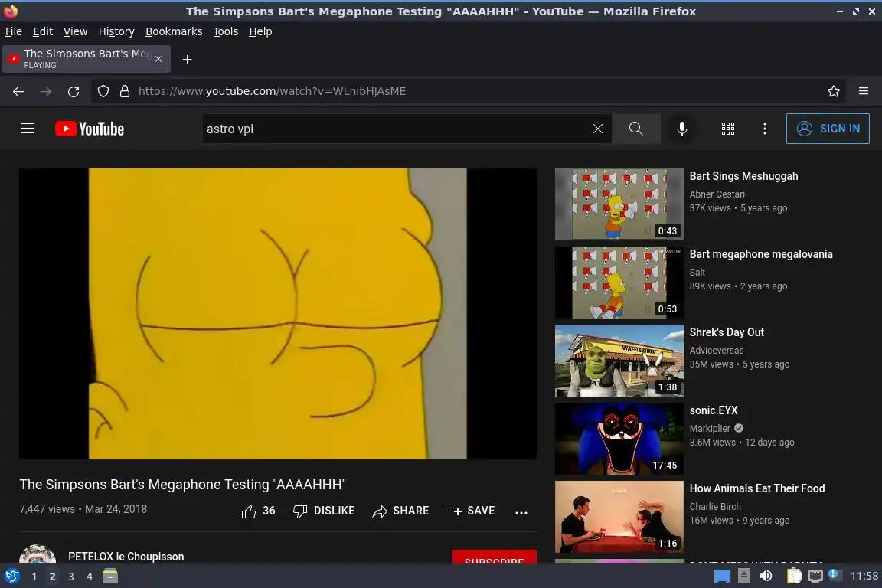Viewport: 882px width, 588px height.
Task: Click the DISLIKE button
Action: (324, 511)
